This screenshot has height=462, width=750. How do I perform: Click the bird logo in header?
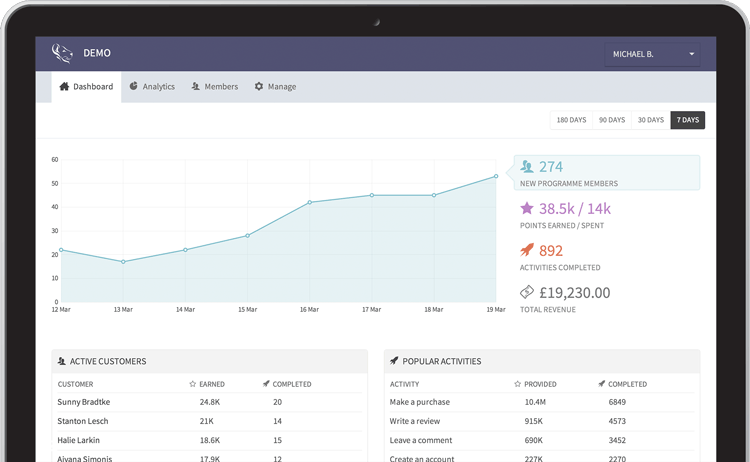(62, 53)
